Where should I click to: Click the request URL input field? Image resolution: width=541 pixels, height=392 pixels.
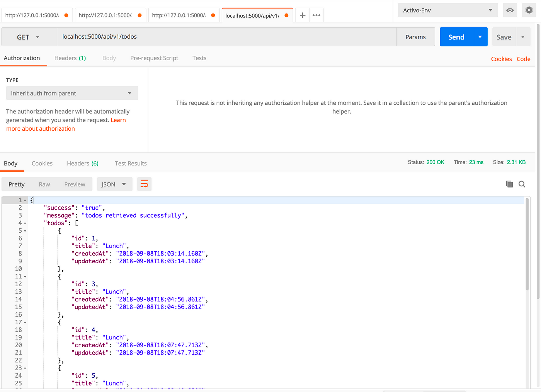click(226, 37)
